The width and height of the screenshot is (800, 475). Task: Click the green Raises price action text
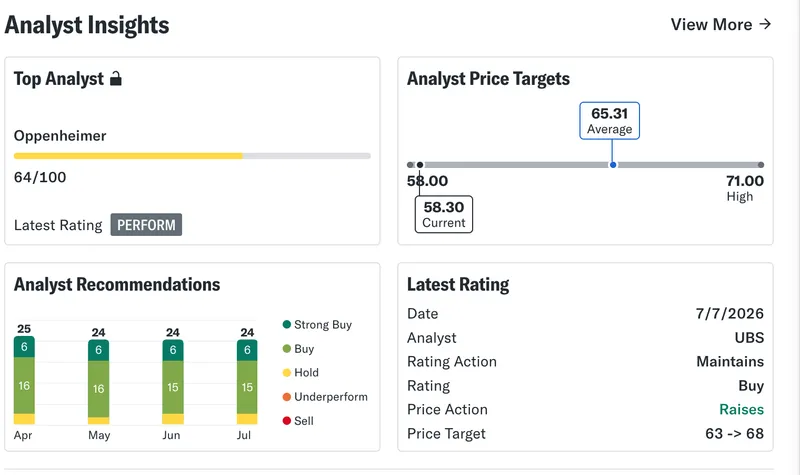coord(741,409)
